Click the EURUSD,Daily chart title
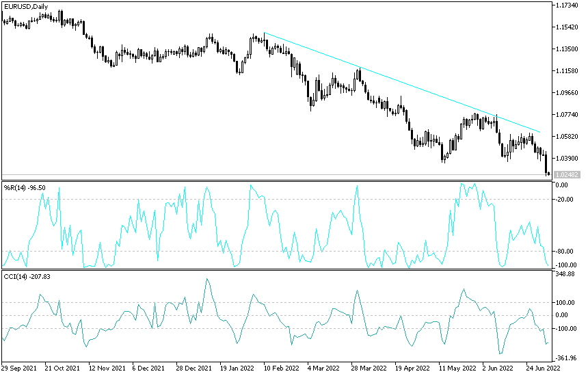 click(x=26, y=6)
